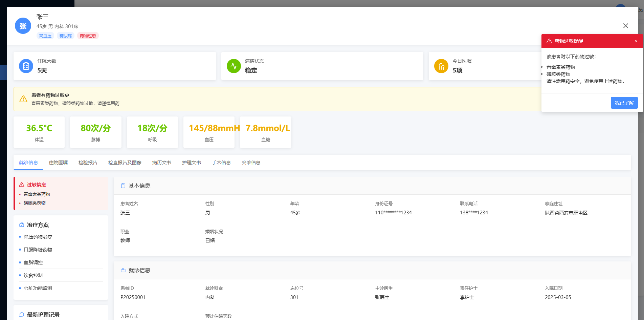Select 饮食控制 in treatment plan
The width and height of the screenshot is (644, 320).
tap(61, 275)
